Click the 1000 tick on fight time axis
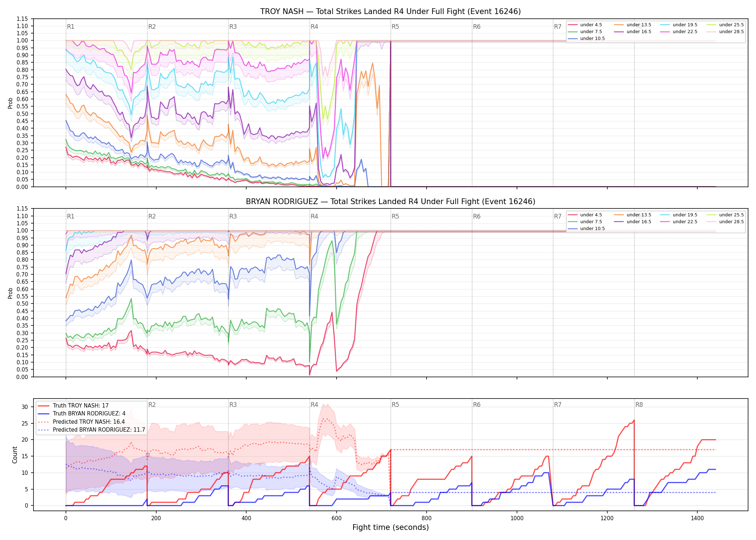Viewport: 756px width, 540px height. click(517, 518)
